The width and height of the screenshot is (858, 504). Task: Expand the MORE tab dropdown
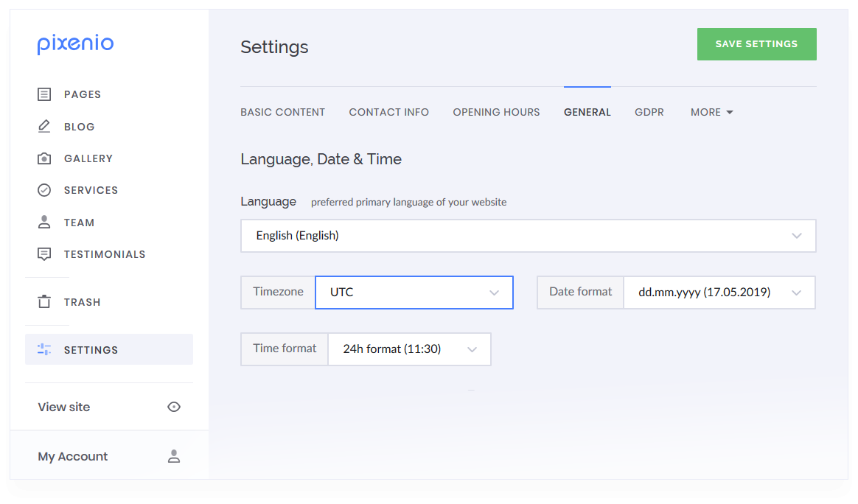point(711,112)
